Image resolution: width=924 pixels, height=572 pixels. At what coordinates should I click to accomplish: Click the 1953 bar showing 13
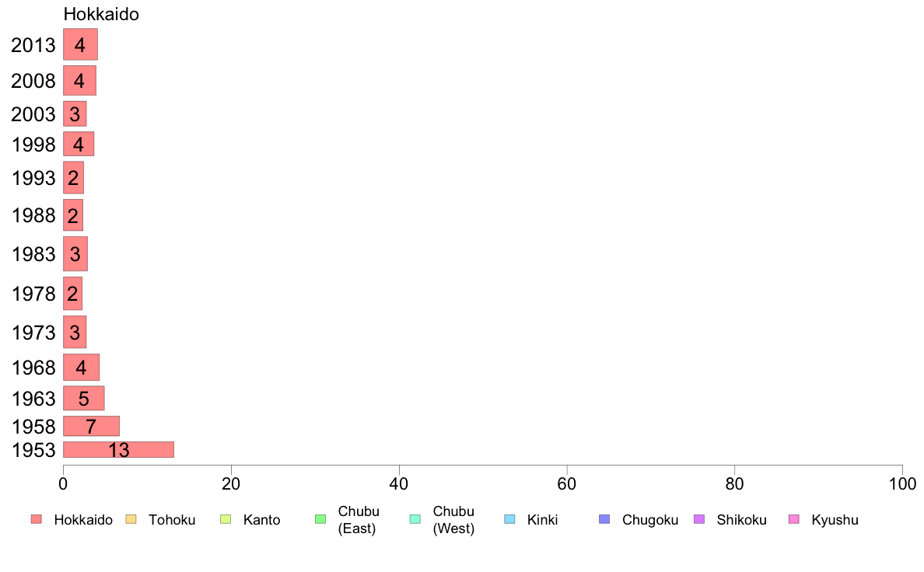[x=118, y=449]
